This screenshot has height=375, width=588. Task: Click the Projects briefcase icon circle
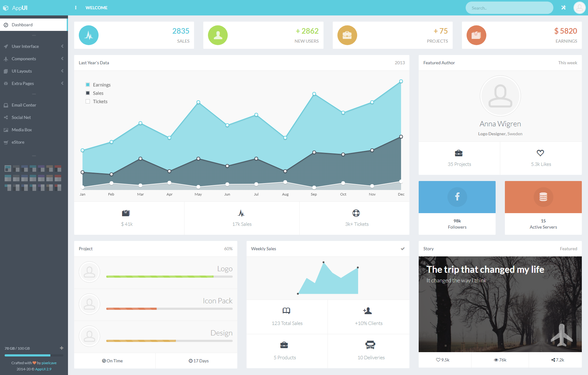tap(347, 35)
